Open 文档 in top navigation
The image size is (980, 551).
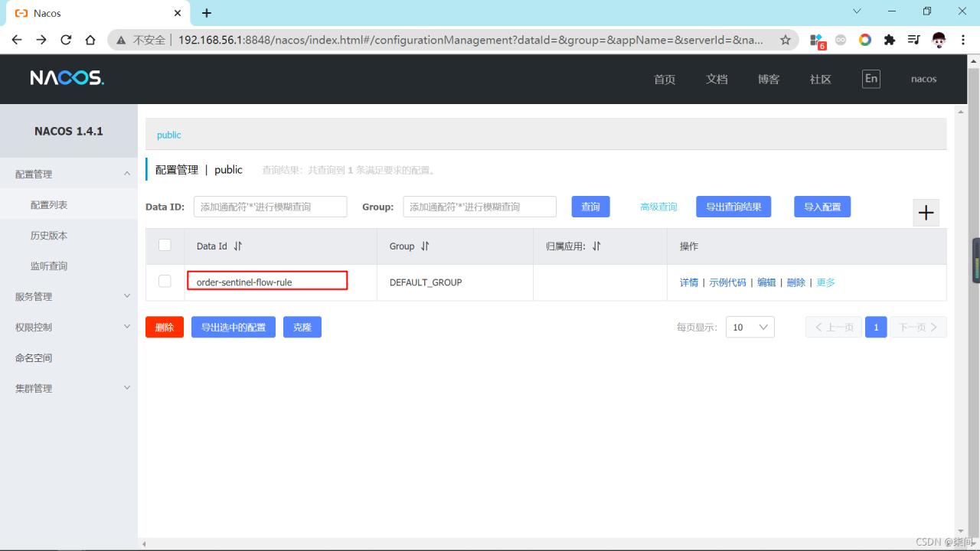717,79
